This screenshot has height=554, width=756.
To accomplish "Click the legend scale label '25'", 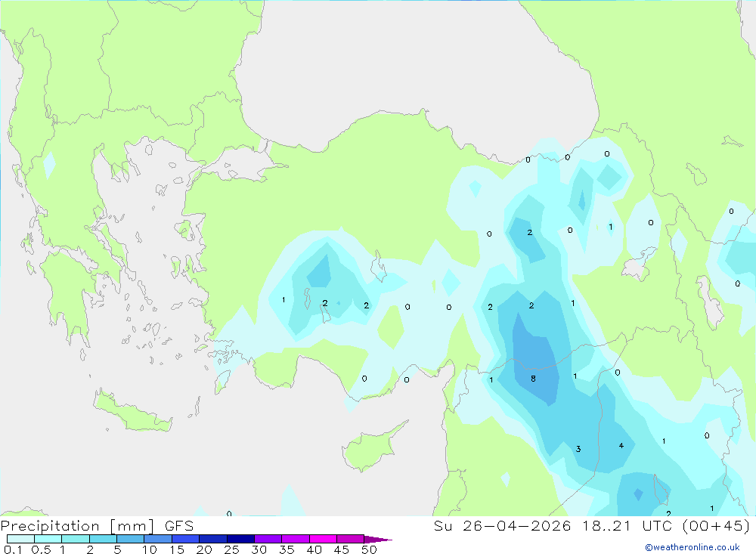I will [231, 549].
